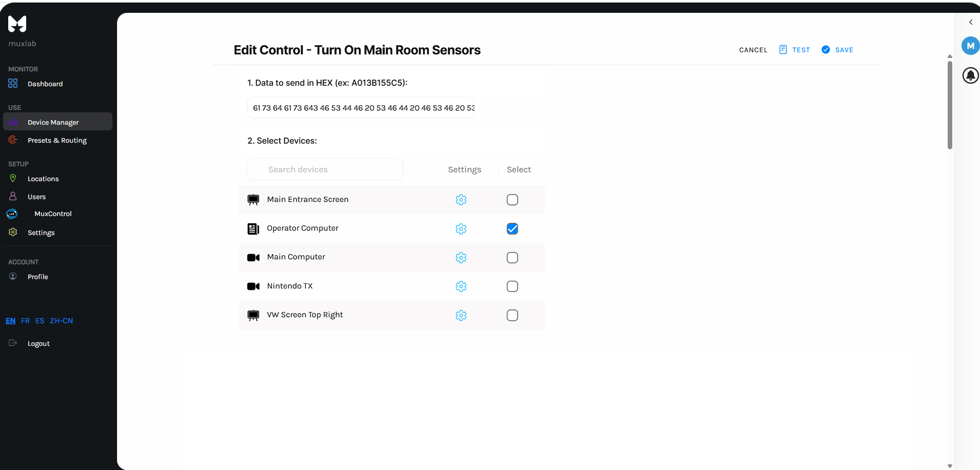Click the Main Computer gear icon
This screenshot has height=470, width=980.
point(461,258)
